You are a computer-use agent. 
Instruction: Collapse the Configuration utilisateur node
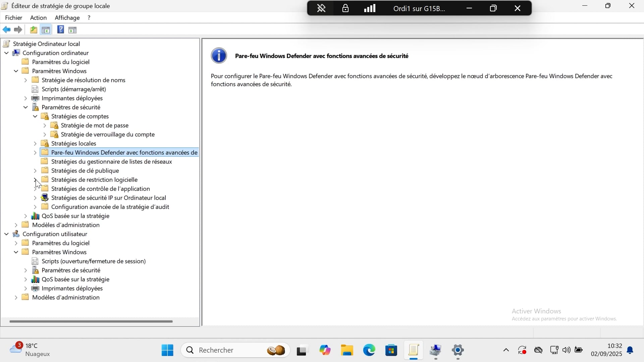[x=6, y=234]
